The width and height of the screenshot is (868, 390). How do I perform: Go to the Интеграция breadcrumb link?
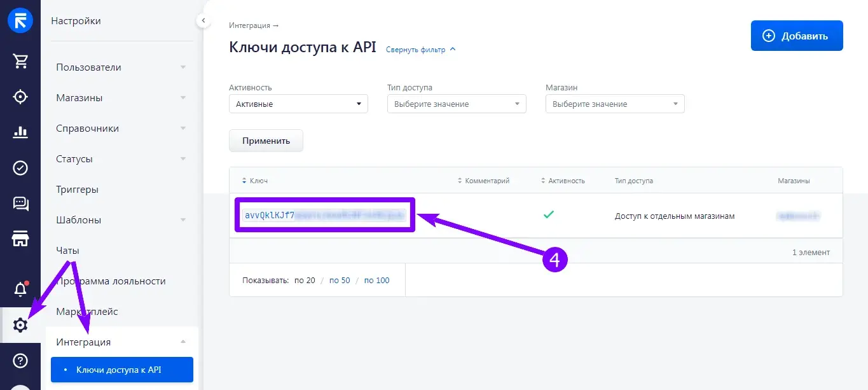coord(254,25)
